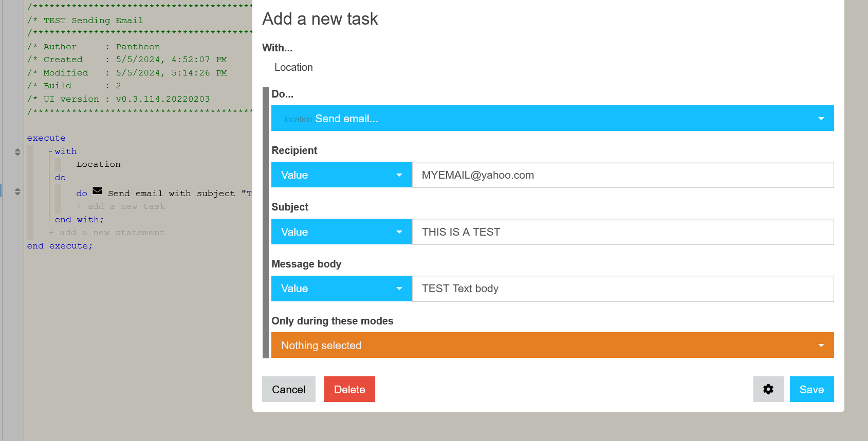This screenshot has width=868, height=441.
Task: Save the new task
Action: tap(811, 389)
